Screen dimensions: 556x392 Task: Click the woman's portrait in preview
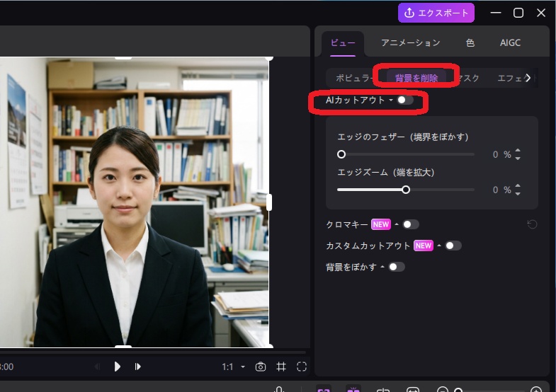(x=124, y=237)
